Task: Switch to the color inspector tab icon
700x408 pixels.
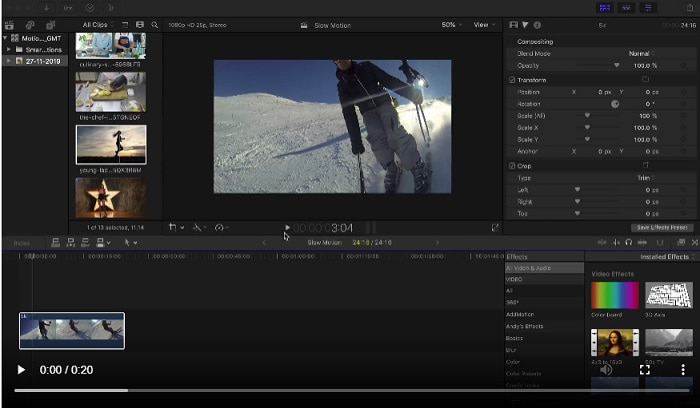Action: pos(525,25)
